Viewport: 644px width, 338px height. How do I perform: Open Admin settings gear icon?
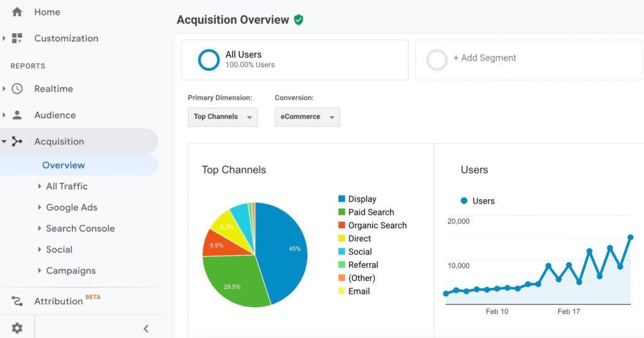coord(17,328)
